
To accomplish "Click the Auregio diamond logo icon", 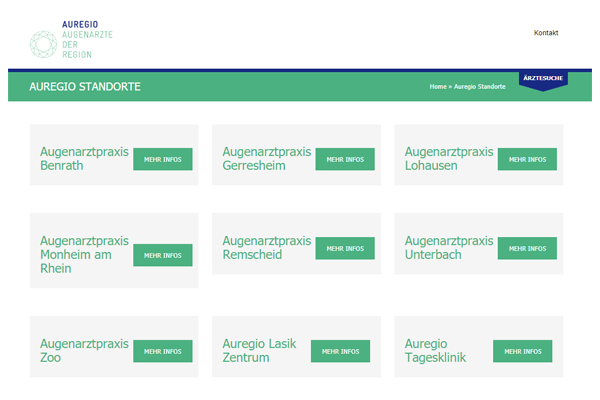I will (43, 44).
